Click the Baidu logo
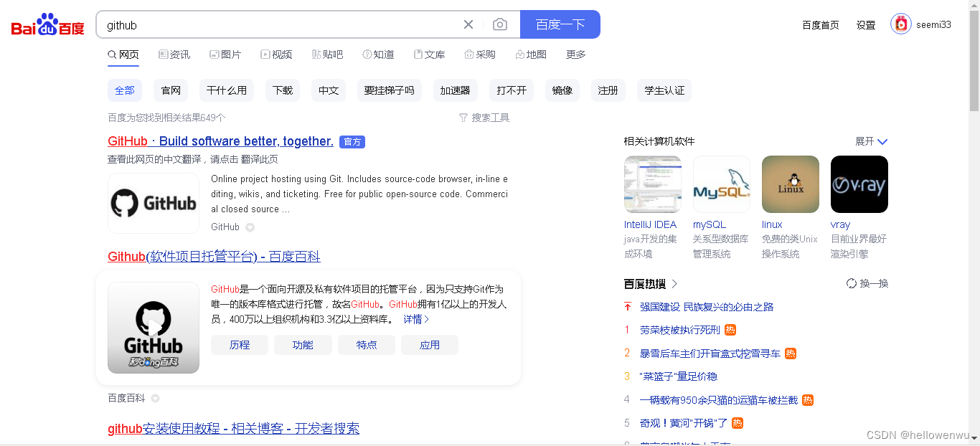 click(x=47, y=25)
